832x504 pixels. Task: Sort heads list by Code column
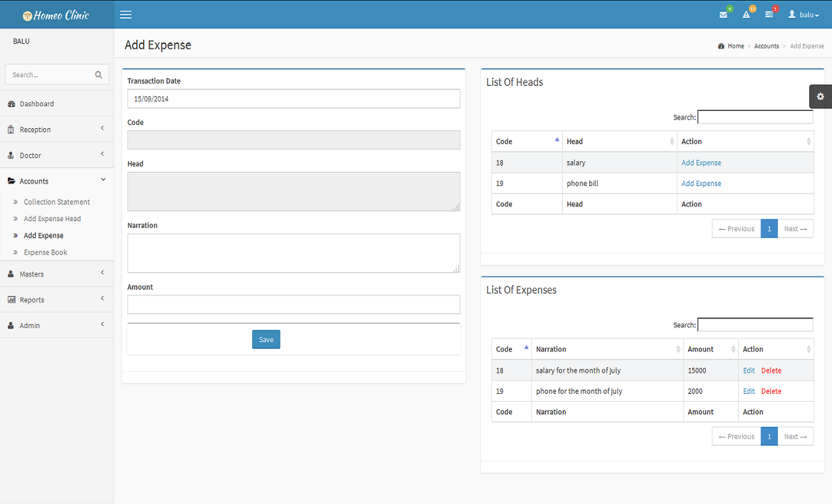[x=527, y=142]
